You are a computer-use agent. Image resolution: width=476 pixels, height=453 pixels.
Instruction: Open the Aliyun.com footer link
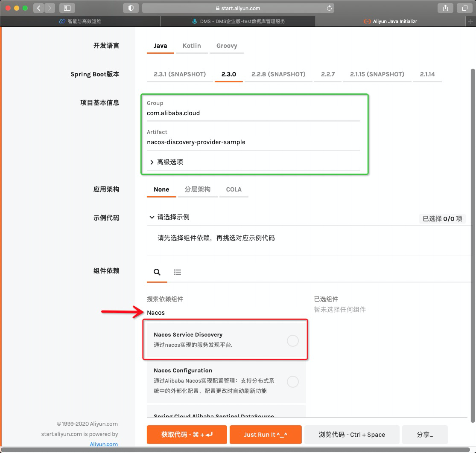(x=104, y=444)
